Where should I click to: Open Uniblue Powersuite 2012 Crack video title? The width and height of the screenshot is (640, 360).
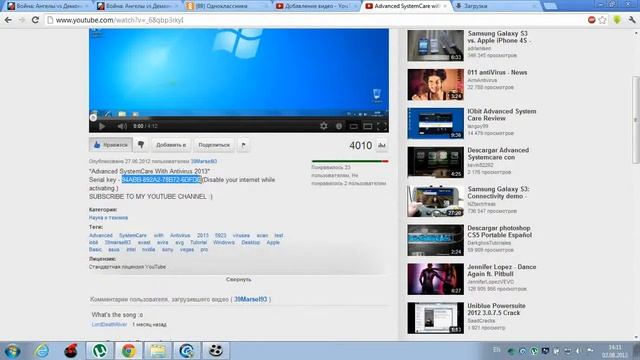(496, 309)
